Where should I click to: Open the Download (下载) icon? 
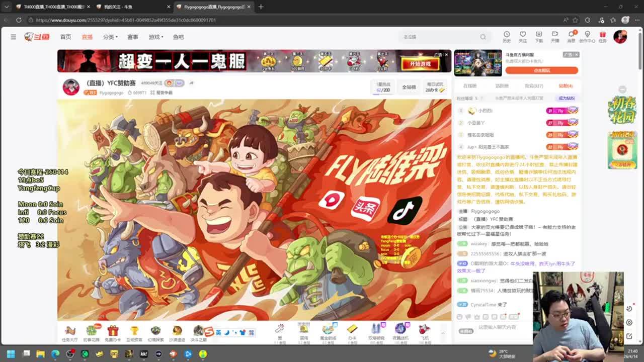click(539, 36)
